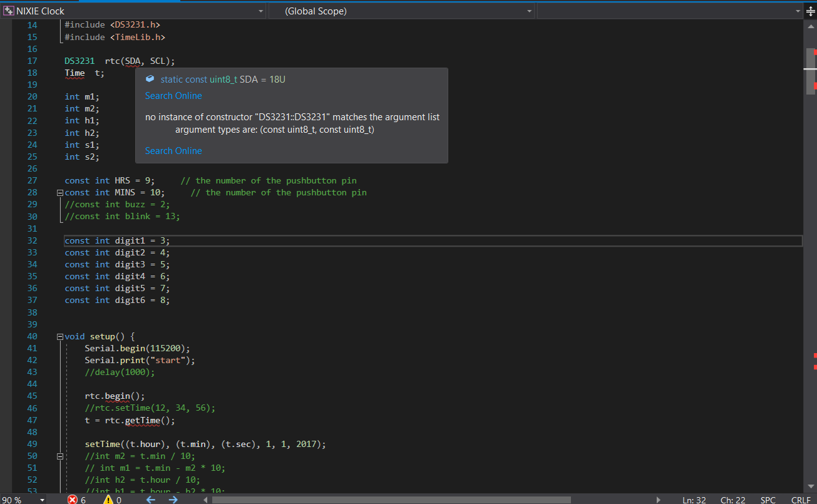Click the vertical scrollbar up arrow
The height and width of the screenshot is (504, 817).
(810, 26)
